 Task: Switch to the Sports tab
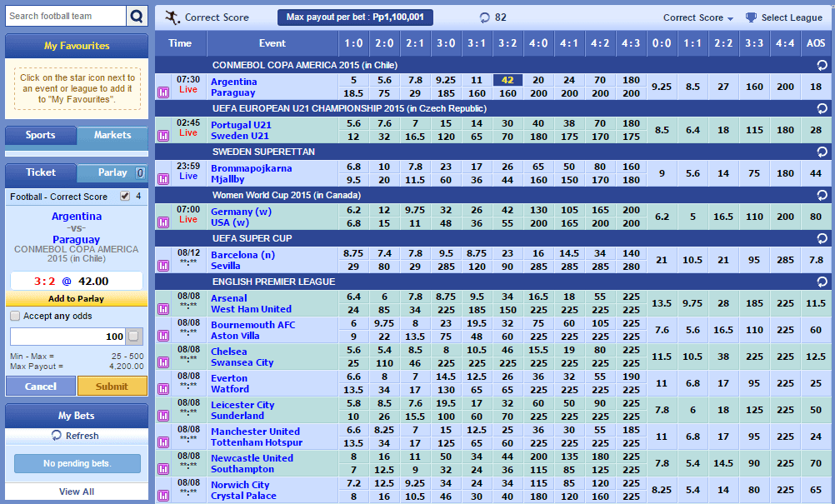(41, 135)
